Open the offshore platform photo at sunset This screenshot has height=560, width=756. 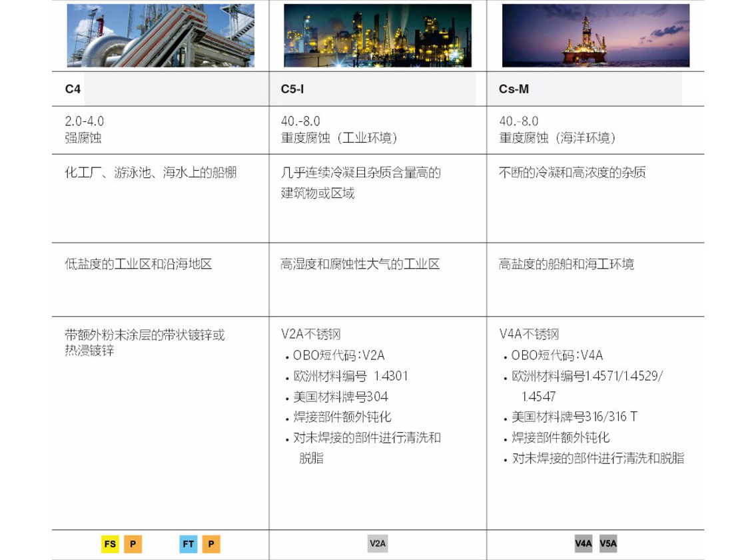click(595, 35)
